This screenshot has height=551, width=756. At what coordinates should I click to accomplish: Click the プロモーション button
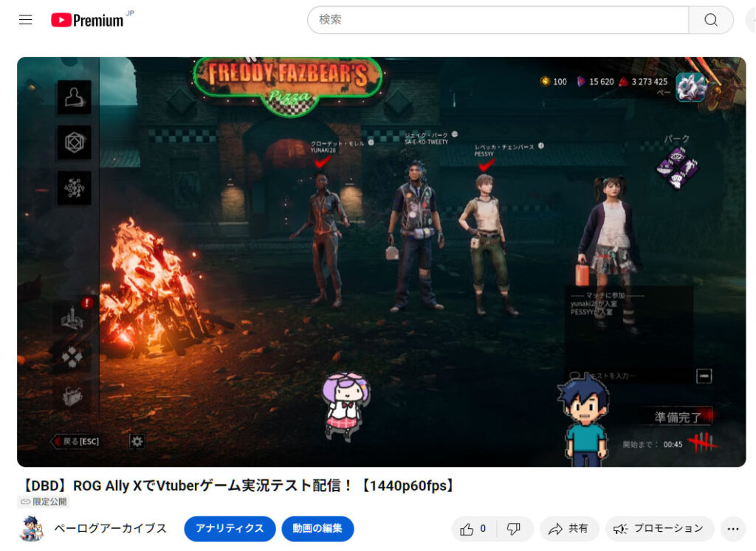pos(659,529)
